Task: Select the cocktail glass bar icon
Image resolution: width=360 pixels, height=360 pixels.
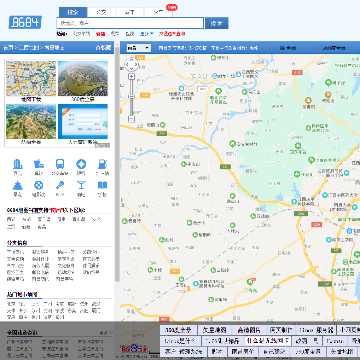Action: (81, 185)
